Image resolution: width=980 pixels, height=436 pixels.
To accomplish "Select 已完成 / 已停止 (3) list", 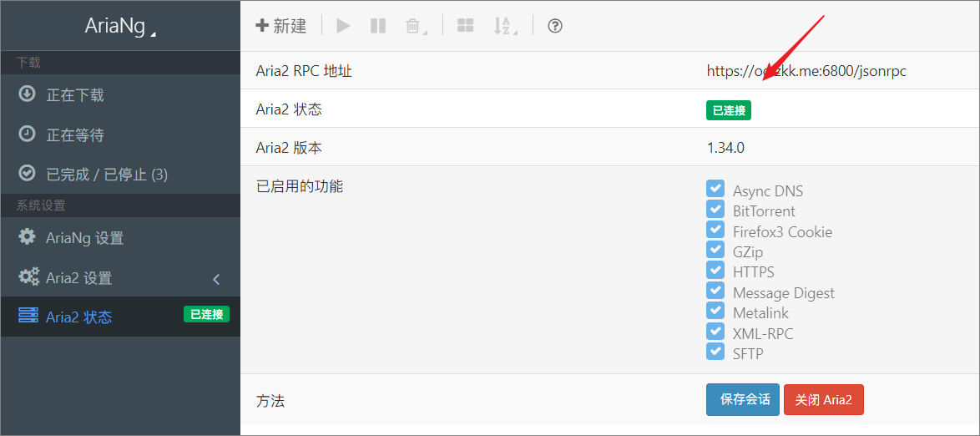I will click(106, 175).
